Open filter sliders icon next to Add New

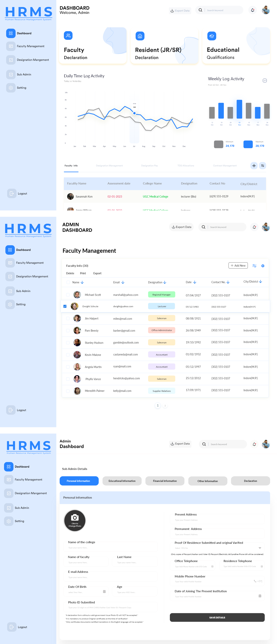point(254,266)
